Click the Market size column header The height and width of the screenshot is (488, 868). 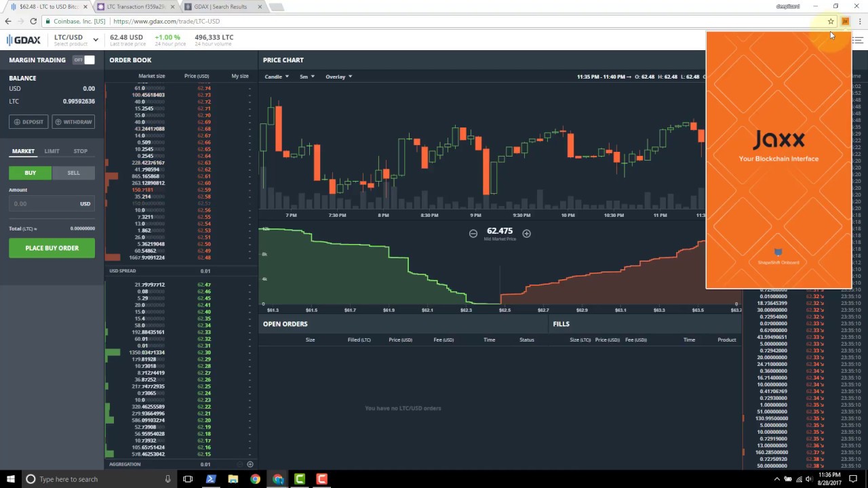[152, 76]
